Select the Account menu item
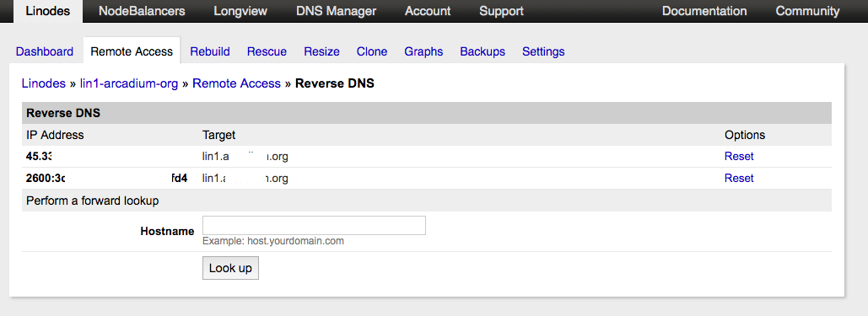 pyautogui.click(x=428, y=11)
